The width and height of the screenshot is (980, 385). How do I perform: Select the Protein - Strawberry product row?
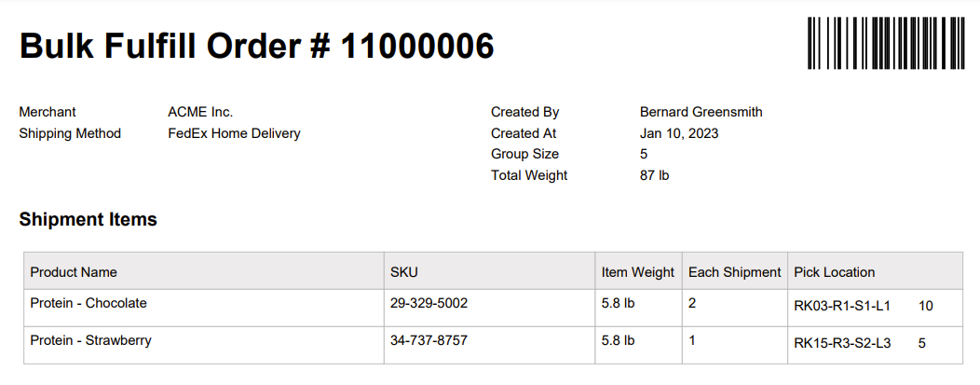click(90, 340)
